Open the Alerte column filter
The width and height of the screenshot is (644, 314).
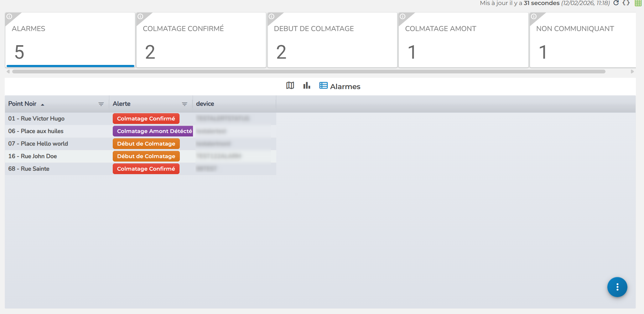(x=184, y=104)
